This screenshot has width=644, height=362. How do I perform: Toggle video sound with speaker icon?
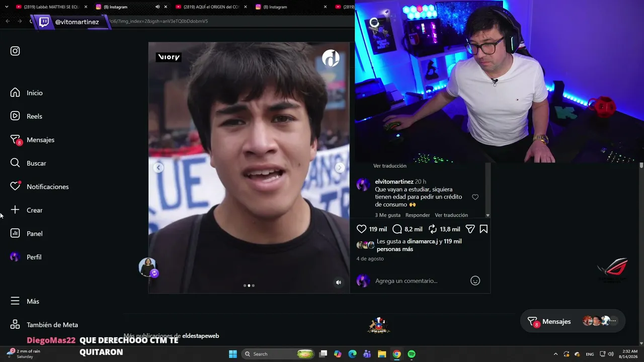(x=339, y=283)
